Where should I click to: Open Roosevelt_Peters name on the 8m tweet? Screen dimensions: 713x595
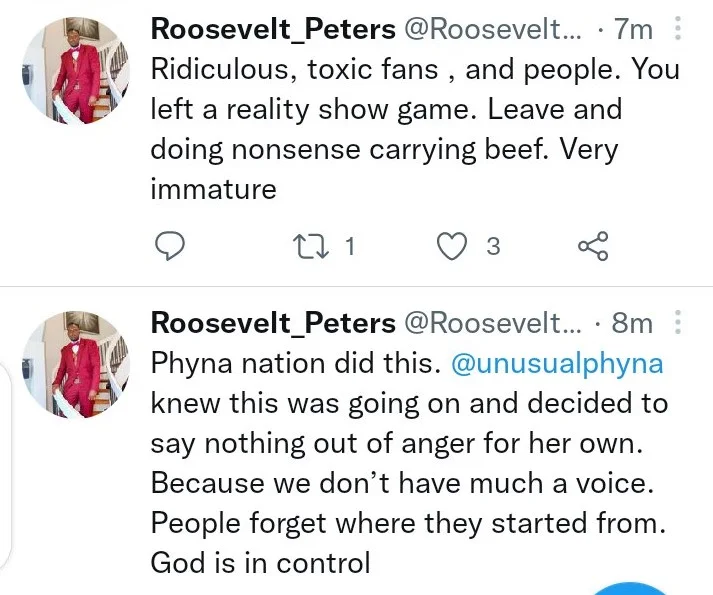(x=272, y=323)
